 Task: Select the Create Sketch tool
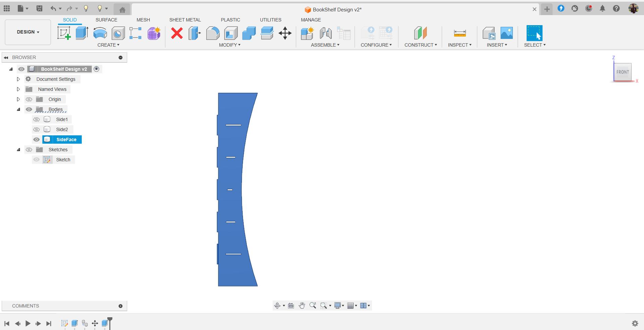tap(64, 33)
